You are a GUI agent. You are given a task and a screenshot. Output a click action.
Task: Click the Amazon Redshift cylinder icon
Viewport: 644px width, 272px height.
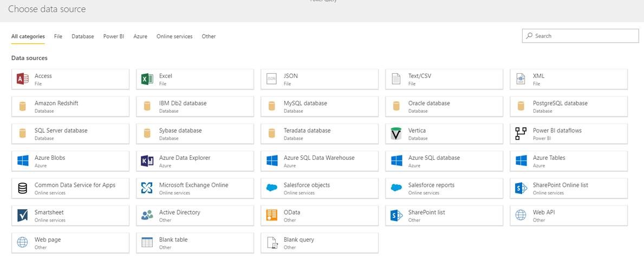point(23,106)
